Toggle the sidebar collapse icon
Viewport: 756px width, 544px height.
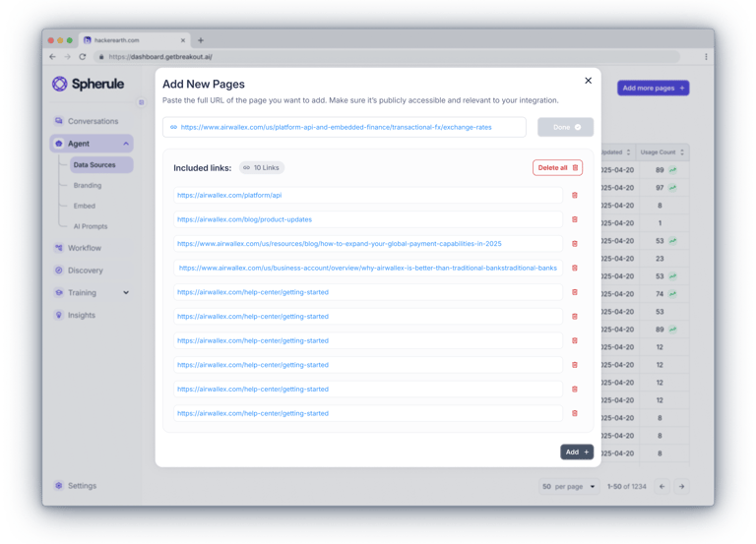tap(142, 102)
